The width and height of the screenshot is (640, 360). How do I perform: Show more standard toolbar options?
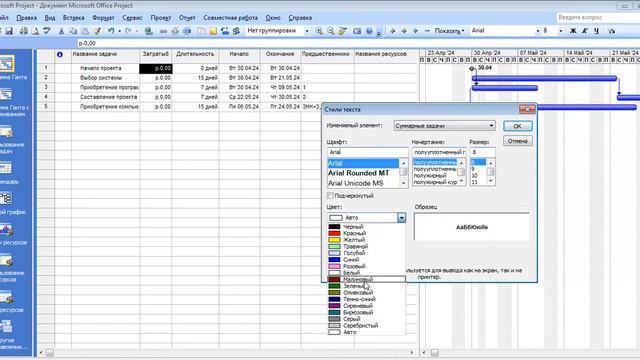379,33
